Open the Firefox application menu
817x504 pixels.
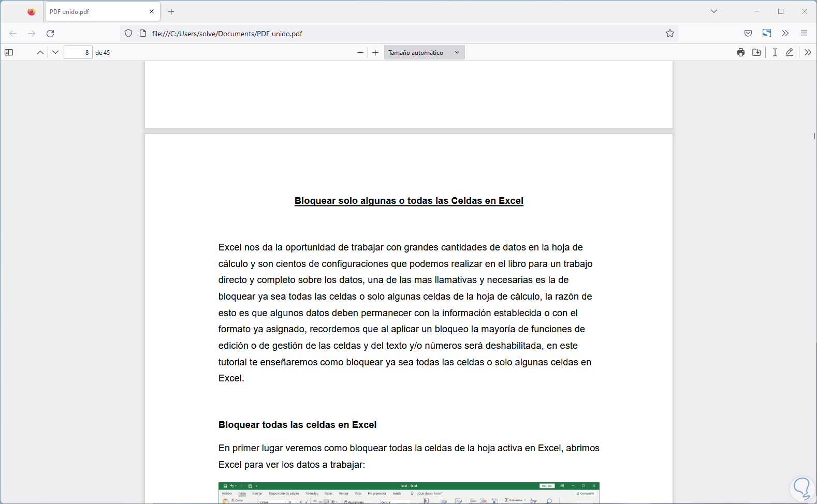click(804, 34)
